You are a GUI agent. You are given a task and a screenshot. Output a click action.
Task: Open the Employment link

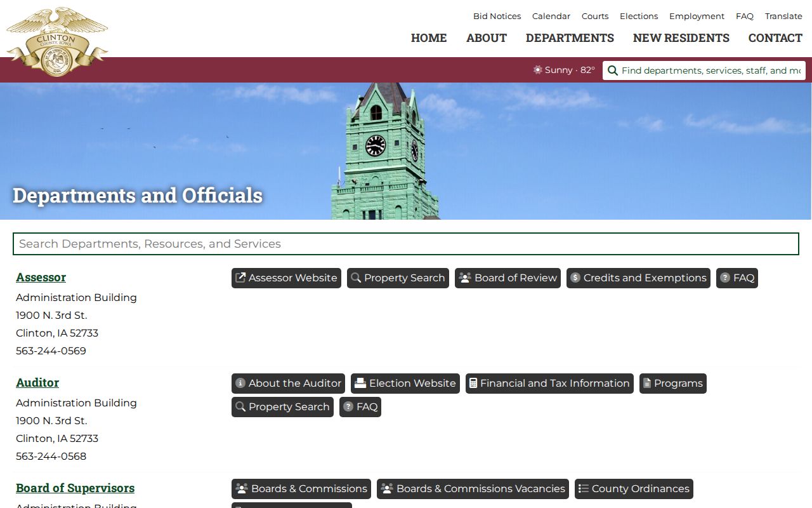coord(697,17)
